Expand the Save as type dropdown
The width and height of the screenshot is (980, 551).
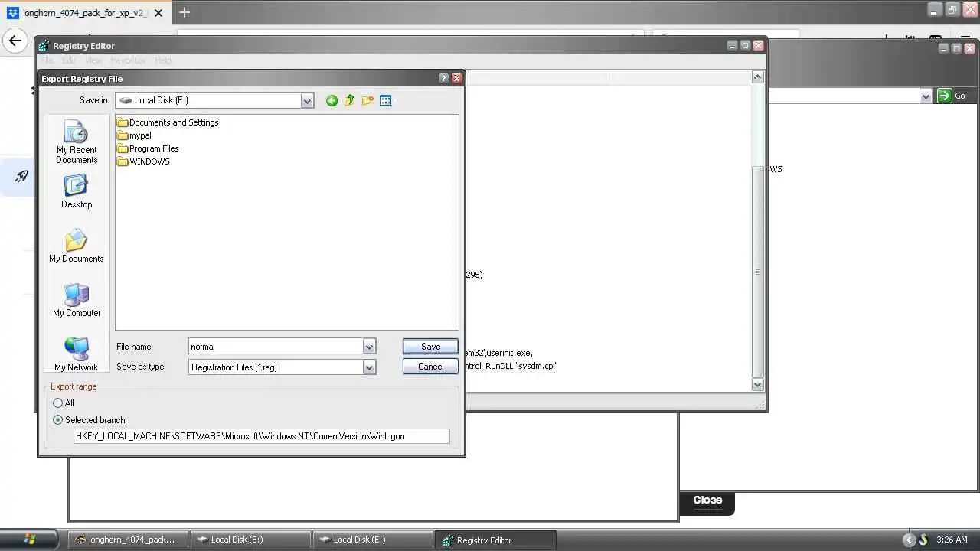point(369,367)
